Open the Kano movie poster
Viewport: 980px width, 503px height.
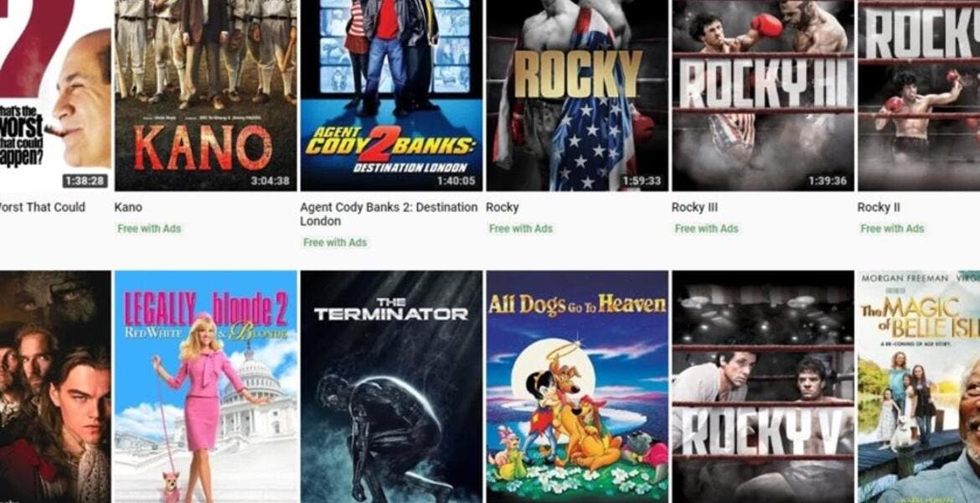point(205,95)
